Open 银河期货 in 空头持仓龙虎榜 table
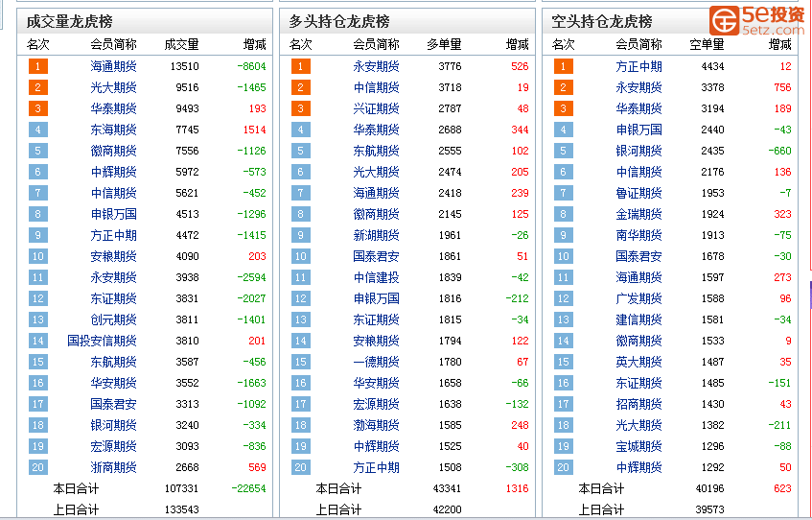The height and width of the screenshot is (520, 812). tap(638, 151)
